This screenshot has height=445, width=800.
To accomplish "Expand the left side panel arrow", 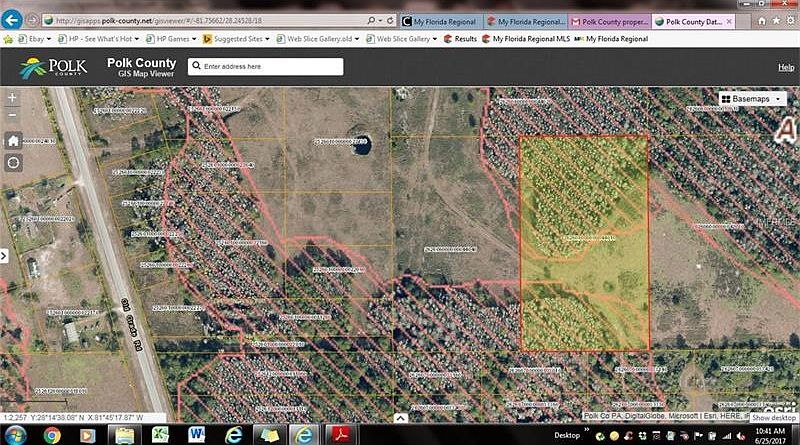I will click(x=4, y=256).
